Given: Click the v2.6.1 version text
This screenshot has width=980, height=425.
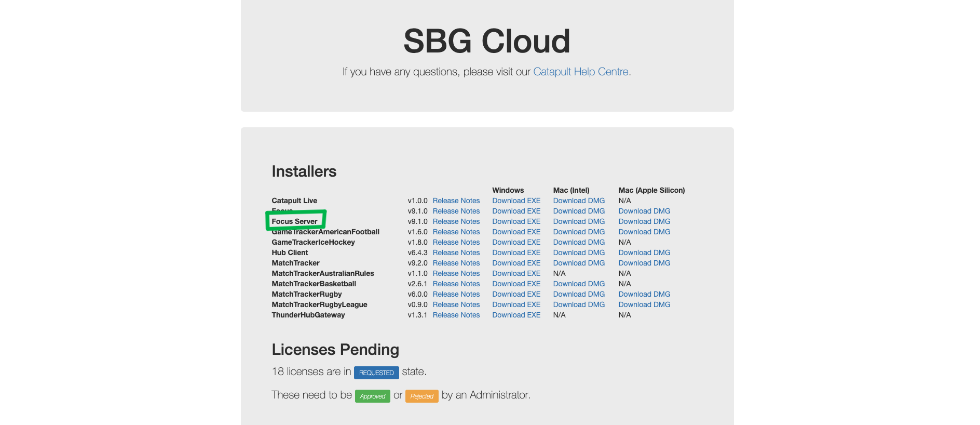Looking at the screenshot, I should click(x=417, y=284).
